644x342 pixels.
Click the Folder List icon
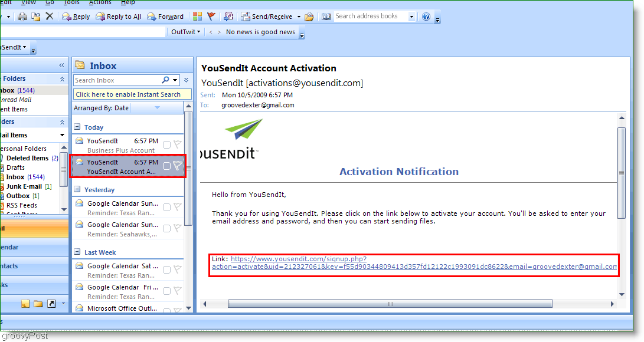tap(38, 304)
